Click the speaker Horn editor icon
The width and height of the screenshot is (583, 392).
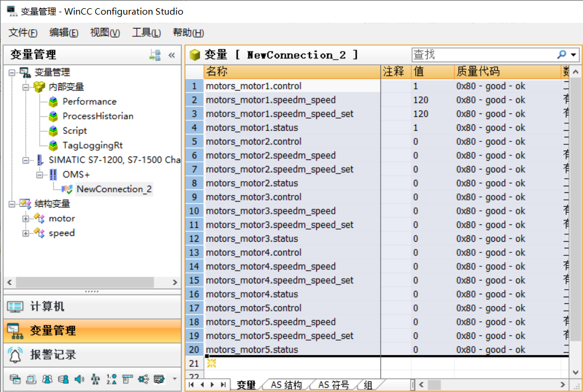[x=79, y=379]
